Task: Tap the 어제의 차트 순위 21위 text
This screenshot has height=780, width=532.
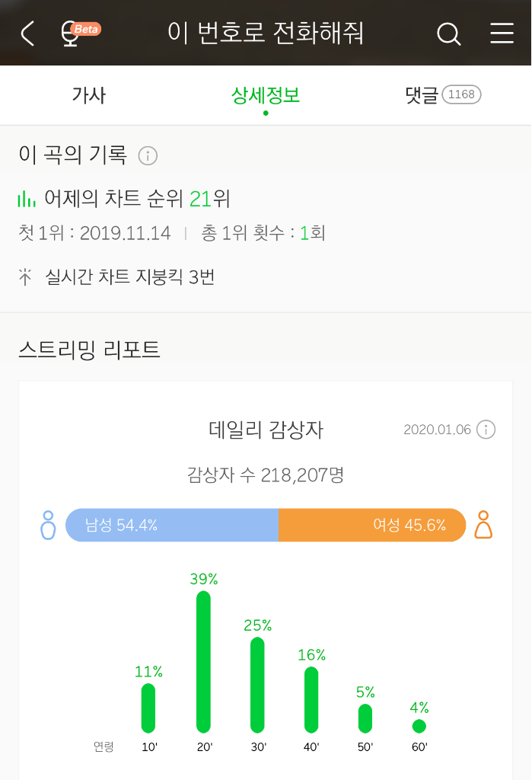Action: pos(137,199)
